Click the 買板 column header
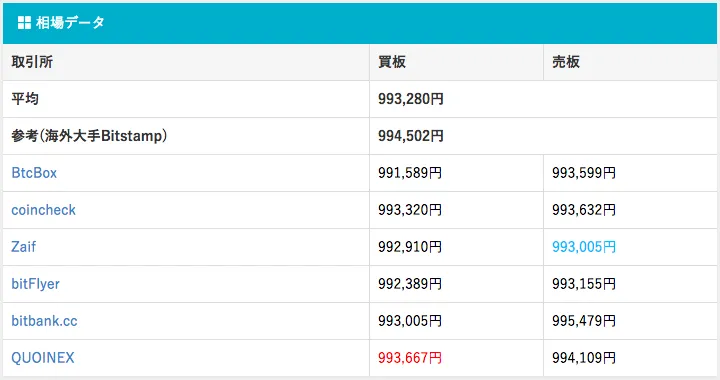The width and height of the screenshot is (720, 380). tap(392, 62)
